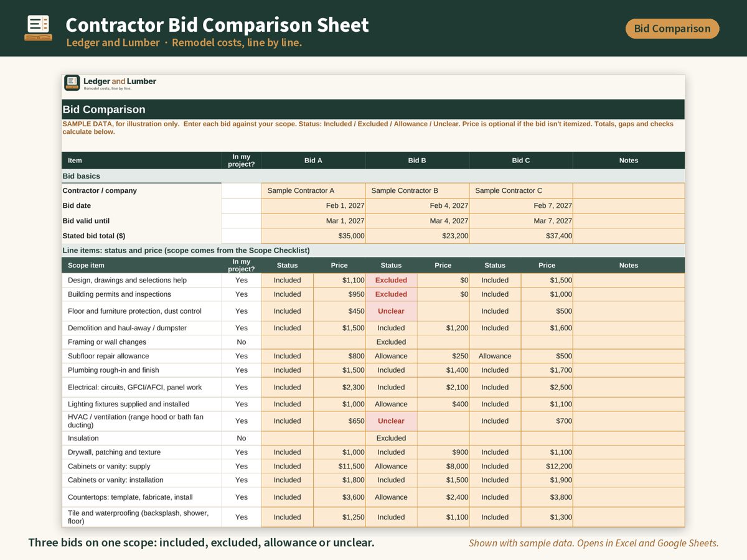747x560 pixels.
Task: Select the $35,000 stated bid total
Action: tap(313, 236)
